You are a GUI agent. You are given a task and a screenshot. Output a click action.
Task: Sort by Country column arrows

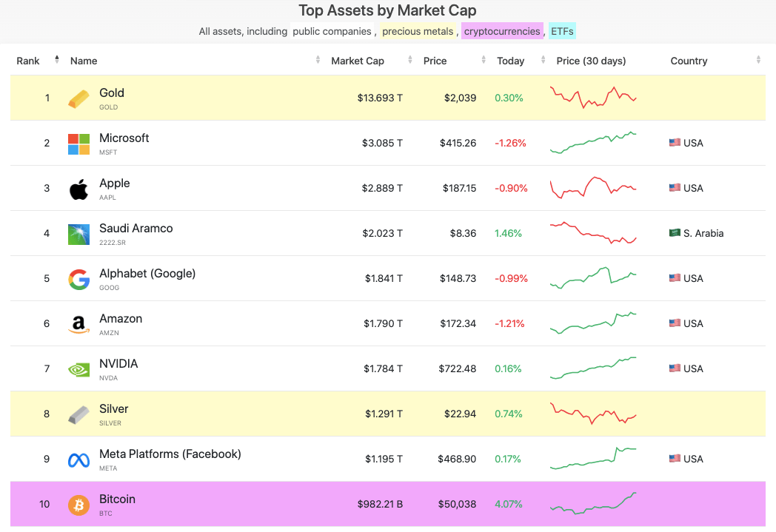758,60
